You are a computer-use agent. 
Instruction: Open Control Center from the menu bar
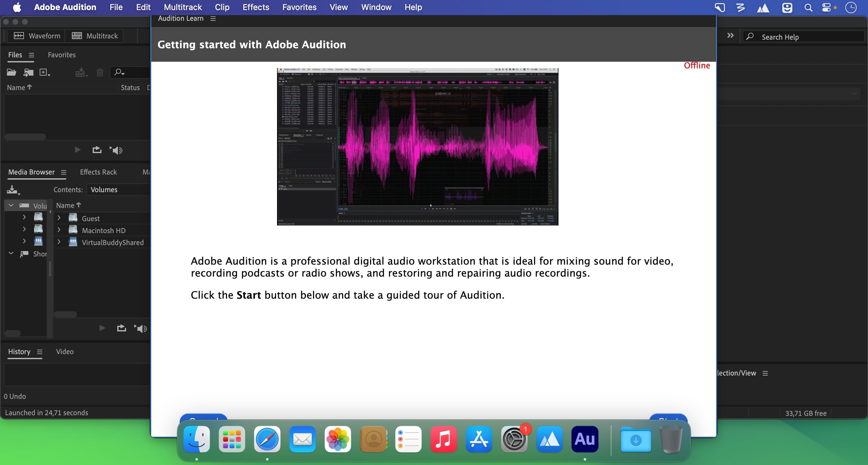[827, 8]
